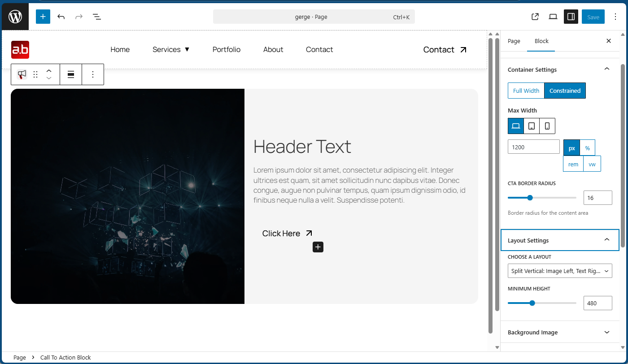Expand the Background Image section

point(560,332)
